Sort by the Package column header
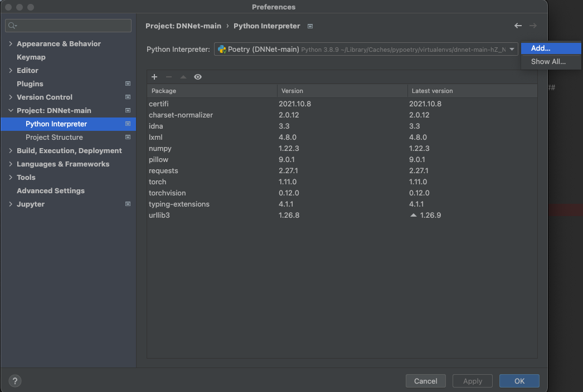 pos(212,91)
